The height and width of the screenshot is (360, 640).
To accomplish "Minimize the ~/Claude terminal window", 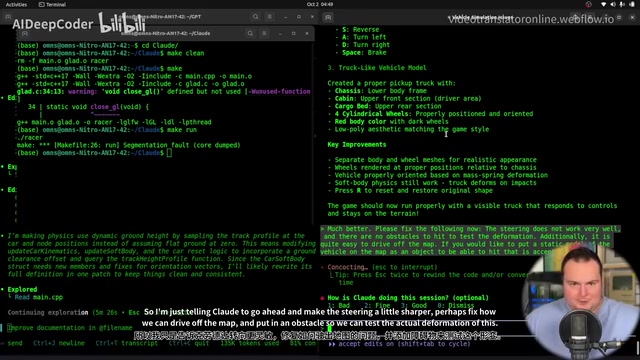I will click(x=280, y=33).
